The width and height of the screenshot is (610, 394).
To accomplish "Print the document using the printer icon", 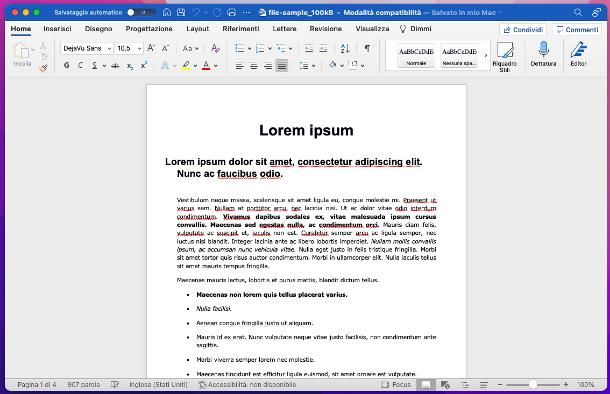I will tap(231, 12).
